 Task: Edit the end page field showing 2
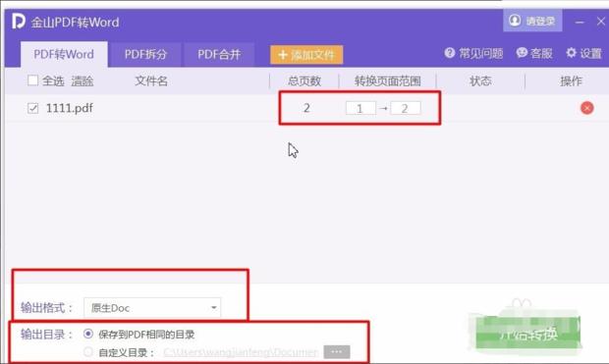(x=406, y=108)
